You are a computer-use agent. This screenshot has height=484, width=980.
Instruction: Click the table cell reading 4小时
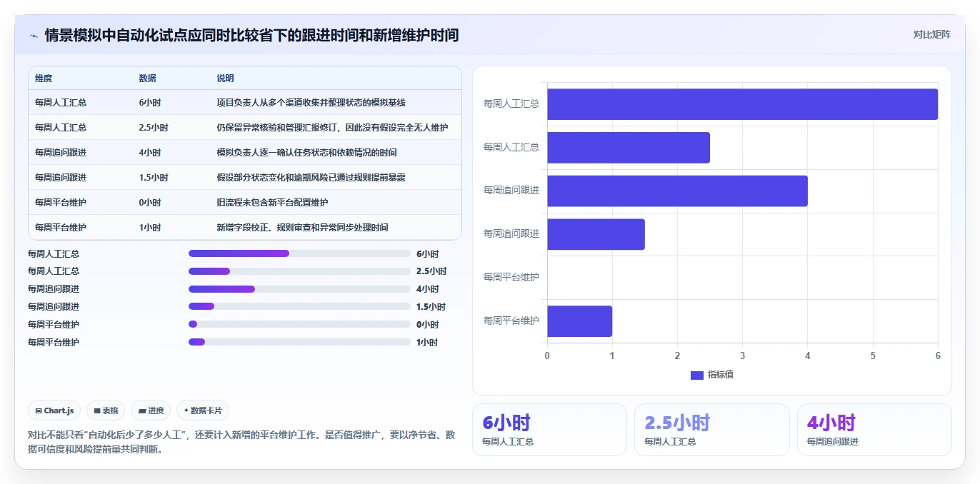click(150, 153)
